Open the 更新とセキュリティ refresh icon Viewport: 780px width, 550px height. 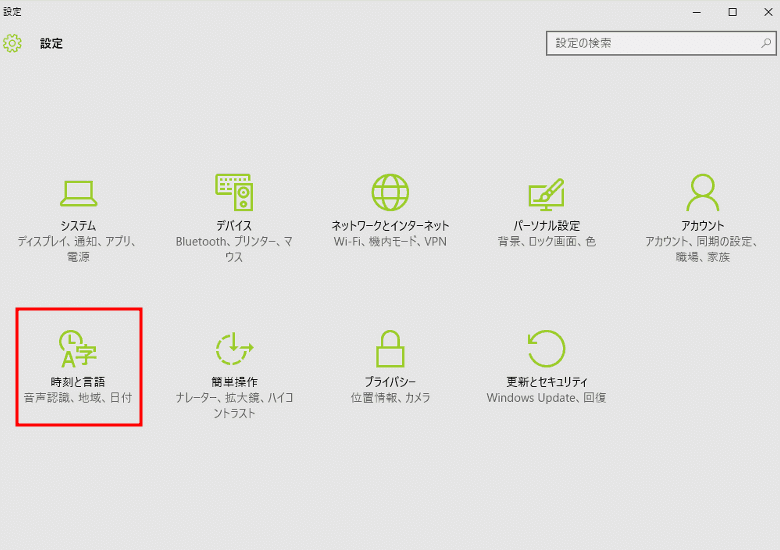546,349
